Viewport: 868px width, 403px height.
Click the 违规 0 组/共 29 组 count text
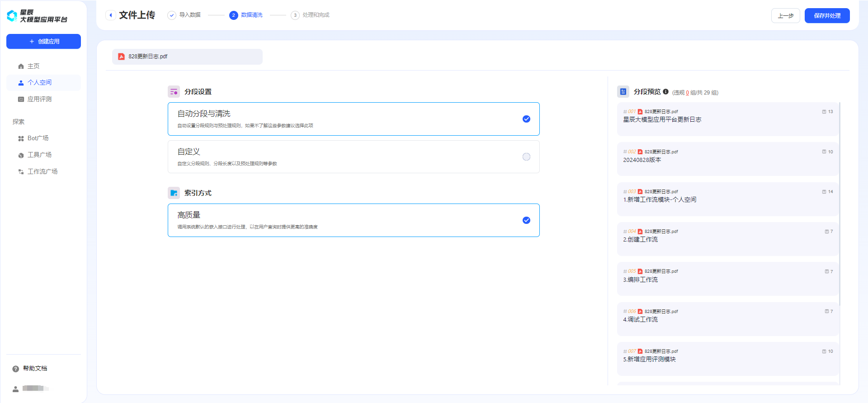click(x=695, y=93)
